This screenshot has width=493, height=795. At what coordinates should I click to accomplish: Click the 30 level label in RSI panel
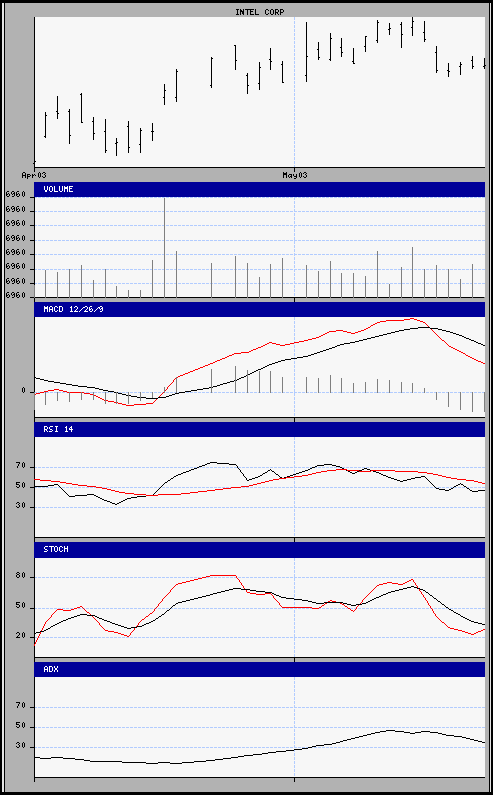pyautogui.click(x=21, y=506)
